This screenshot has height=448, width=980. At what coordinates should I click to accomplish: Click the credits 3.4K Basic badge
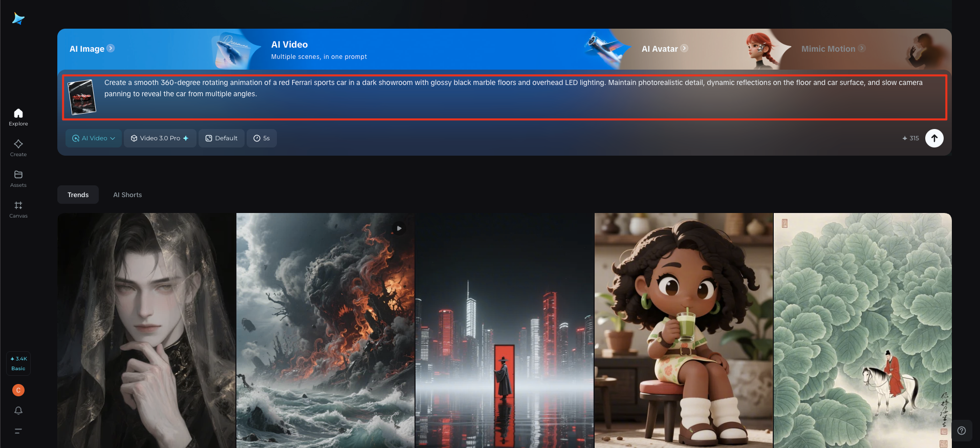click(x=18, y=364)
